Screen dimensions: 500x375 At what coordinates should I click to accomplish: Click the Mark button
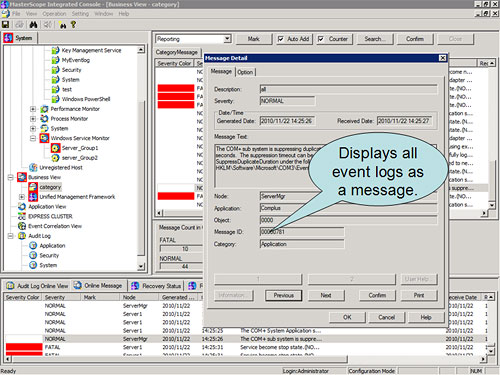(254, 39)
